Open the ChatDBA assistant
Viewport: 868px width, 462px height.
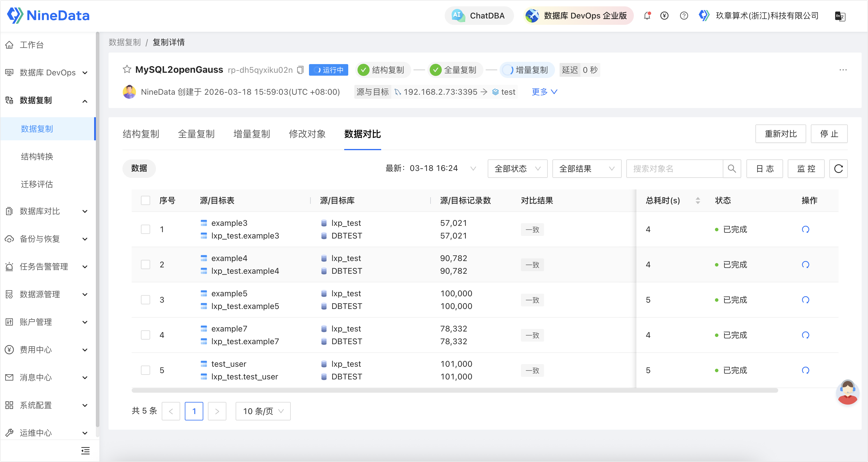pos(479,16)
